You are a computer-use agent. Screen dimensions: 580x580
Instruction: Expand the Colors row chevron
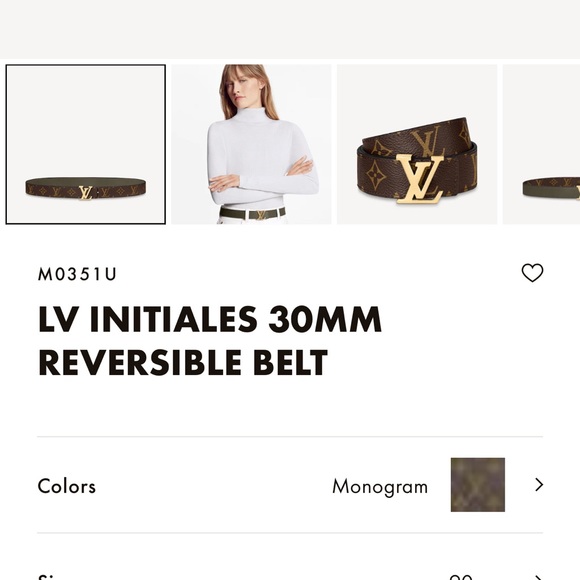[x=539, y=485]
